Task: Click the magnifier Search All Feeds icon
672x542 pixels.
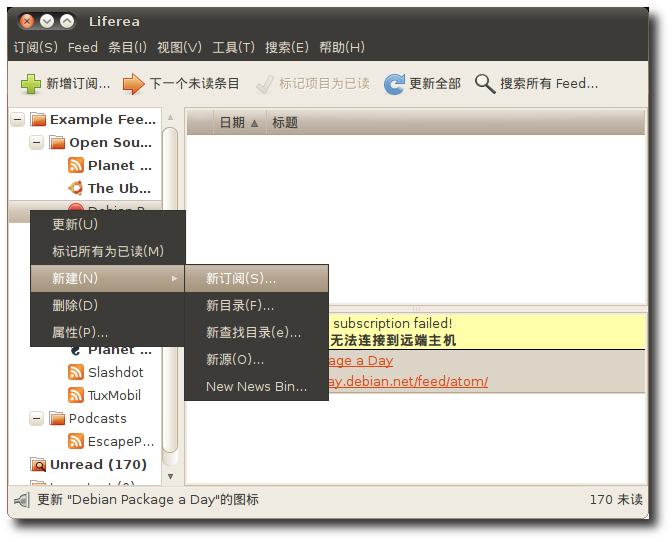Action: [485, 84]
